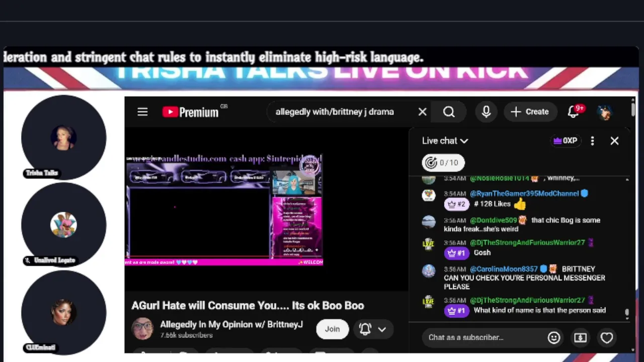Click avatar beside @Dontdive509's message
The image size is (644, 362).
pos(429,222)
